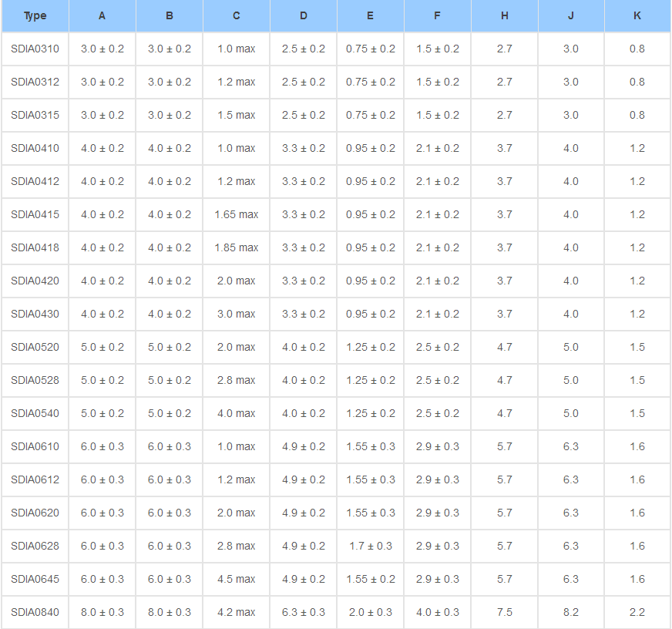
Task: Click the 1.0 max value for SDIA0610
Action: [236, 447]
